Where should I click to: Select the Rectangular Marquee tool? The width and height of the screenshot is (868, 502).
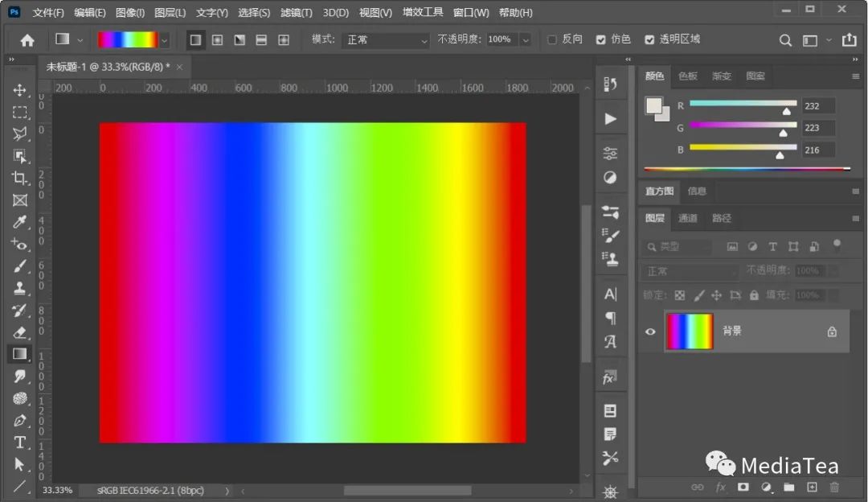click(x=20, y=113)
